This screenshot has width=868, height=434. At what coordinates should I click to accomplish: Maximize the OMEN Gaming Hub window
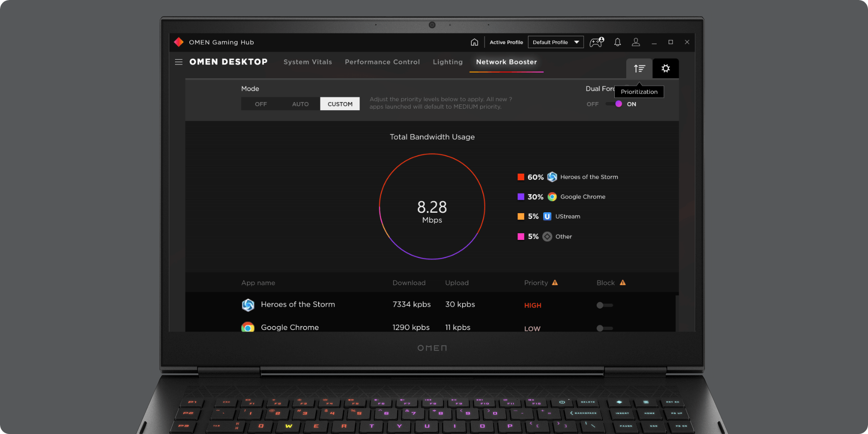coord(671,42)
